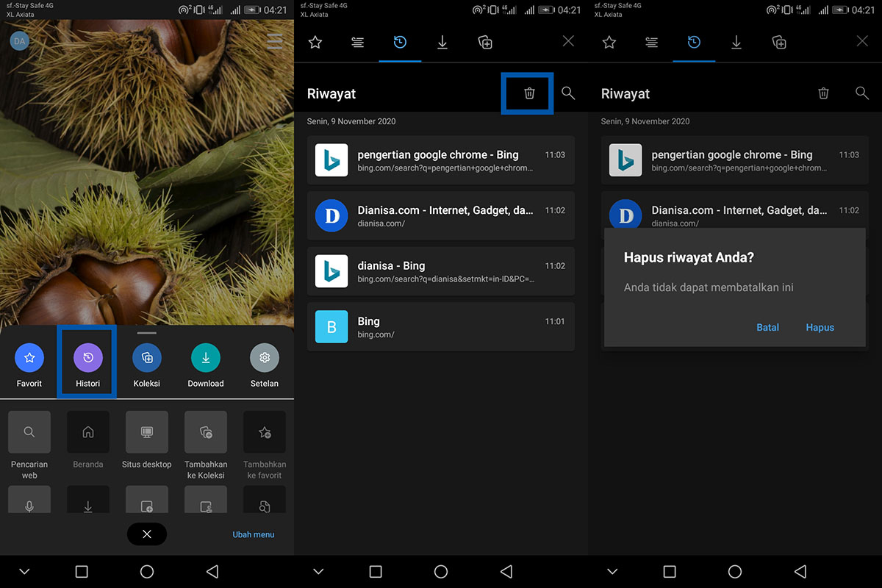Screen dimensions: 882x588
Task: Tap the Download icon in the menu
Action: [x=205, y=359]
